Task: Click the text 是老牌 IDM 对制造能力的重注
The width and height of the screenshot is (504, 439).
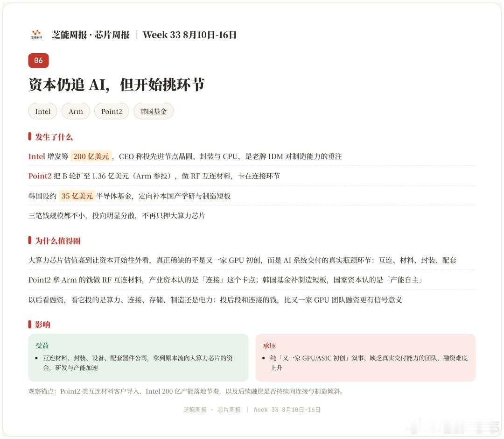Action: coord(294,156)
